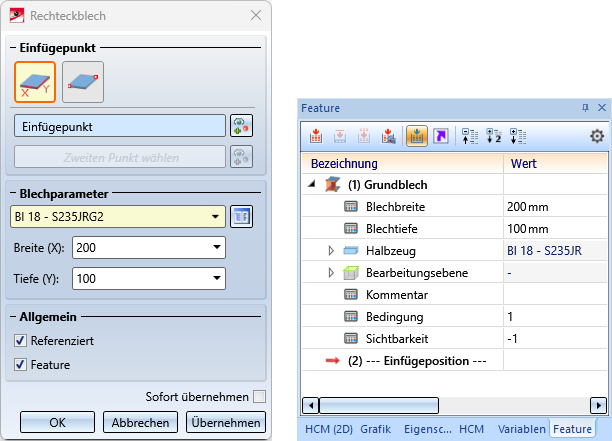Screen dimensions: 612x441
Task: Click the first red feature toolbar icon
Action: click(315, 136)
